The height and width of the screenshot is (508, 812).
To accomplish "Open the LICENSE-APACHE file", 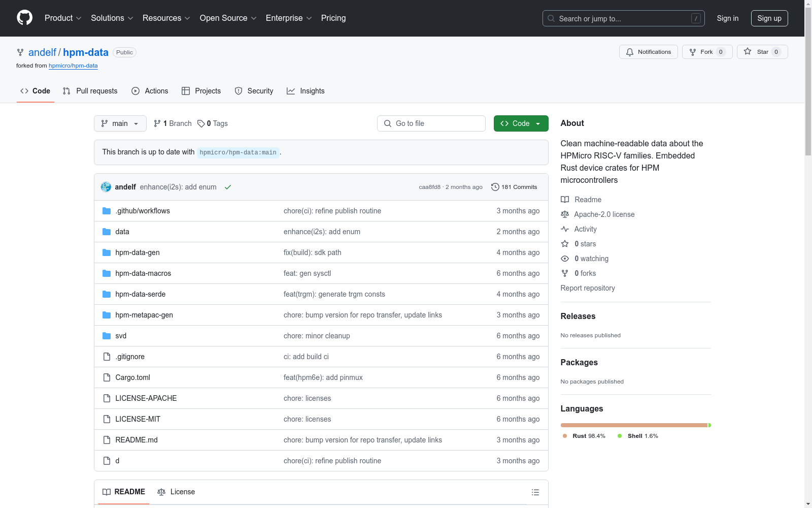I will click(146, 398).
